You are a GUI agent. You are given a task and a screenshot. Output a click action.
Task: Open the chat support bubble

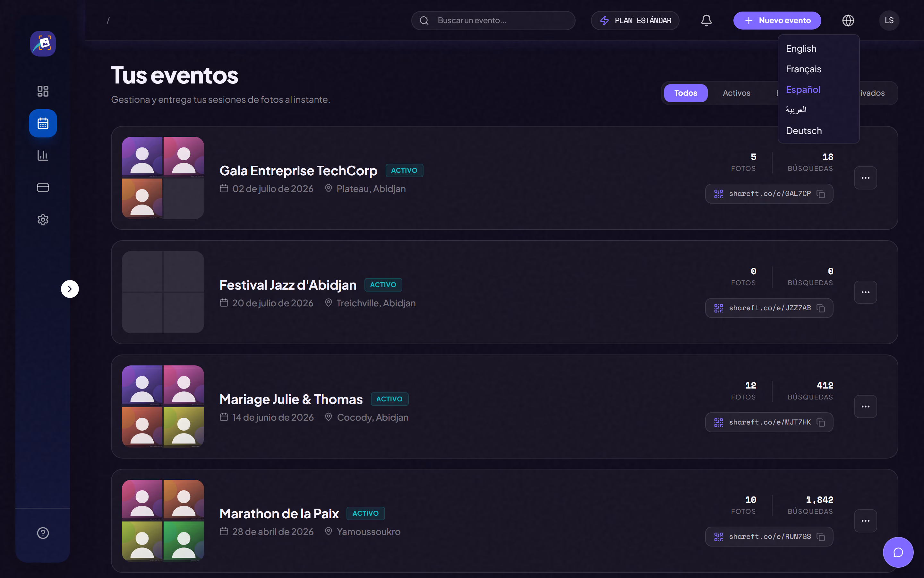(898, 552)
